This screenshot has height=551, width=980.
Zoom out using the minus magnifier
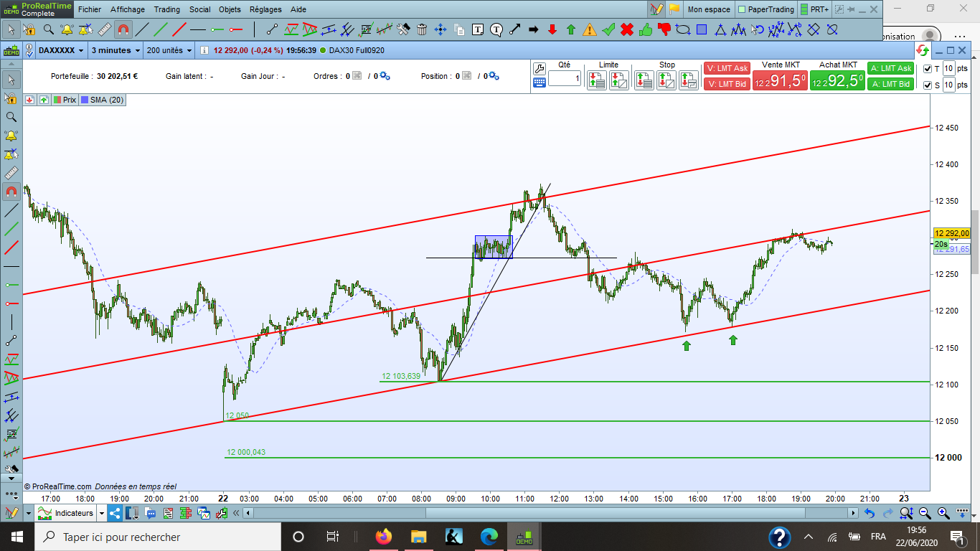tap(925, 513)
